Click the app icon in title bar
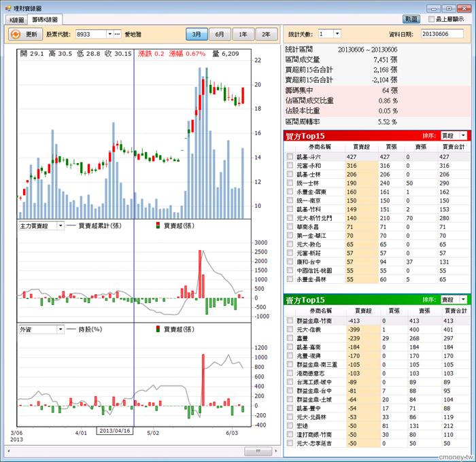 (8, 8)
